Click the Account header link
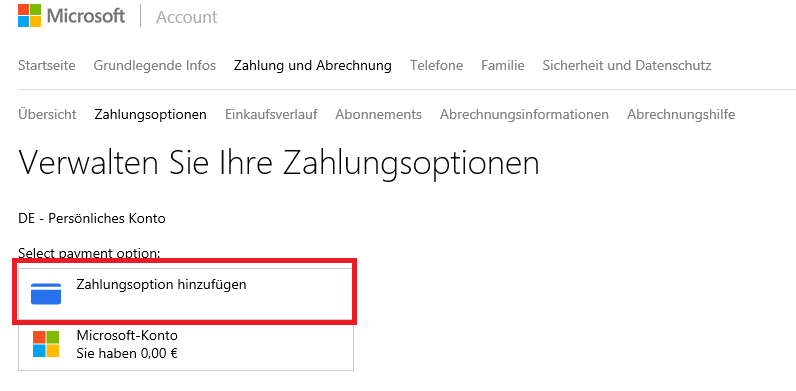 point(187,17)
